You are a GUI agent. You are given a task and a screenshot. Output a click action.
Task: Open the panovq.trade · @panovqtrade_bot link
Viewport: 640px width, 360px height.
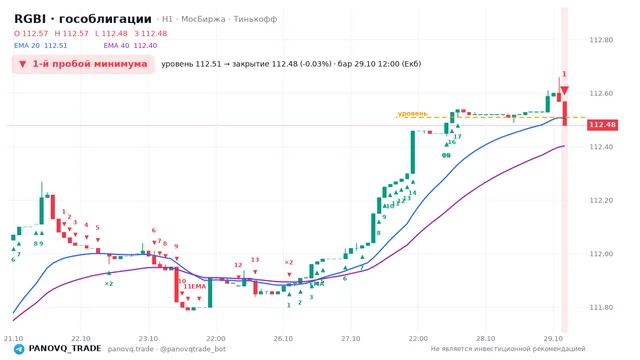[167, 349]
